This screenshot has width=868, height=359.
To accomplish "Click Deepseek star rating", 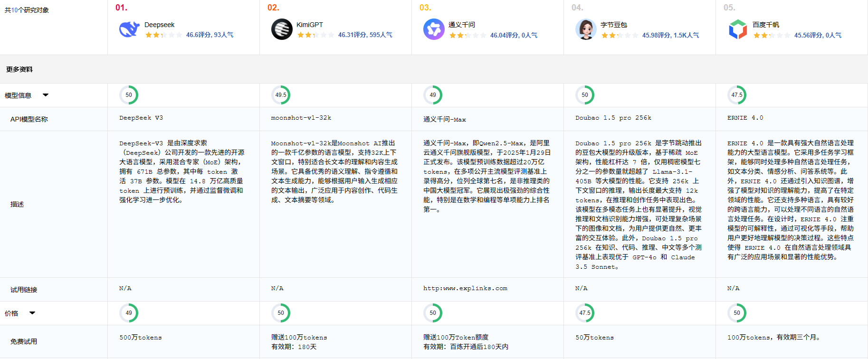I will pyautogui.click(x=163, y=35).
